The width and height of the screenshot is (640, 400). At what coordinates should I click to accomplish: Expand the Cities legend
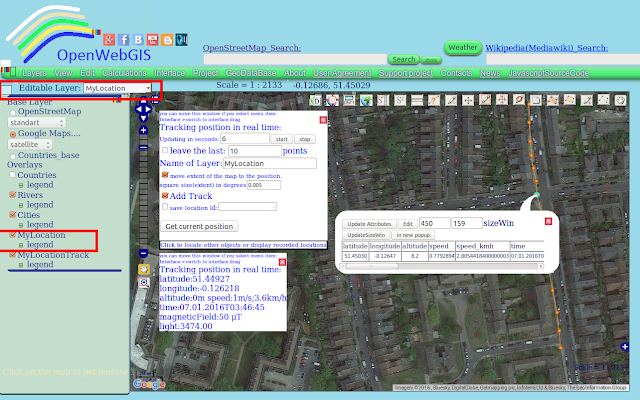coord(21,226)
